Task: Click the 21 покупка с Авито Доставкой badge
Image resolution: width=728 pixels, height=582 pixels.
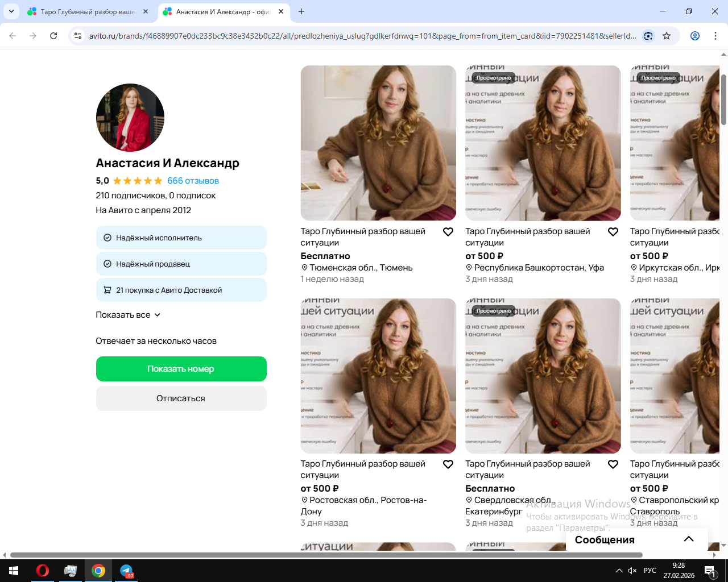Action: coord(181,290)
